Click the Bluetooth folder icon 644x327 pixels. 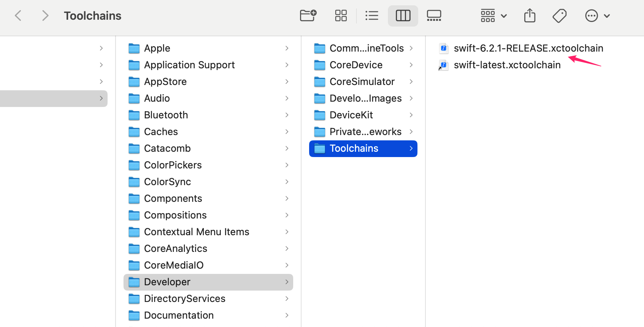tap(134, 115)
